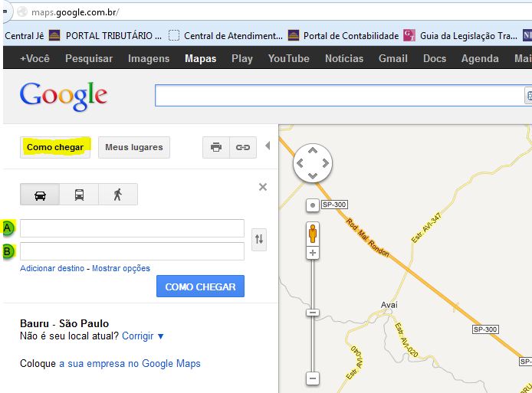Select walking travel mode
Image resolution: width=532 pixels, height=393 pixels.
coord(118,195)
